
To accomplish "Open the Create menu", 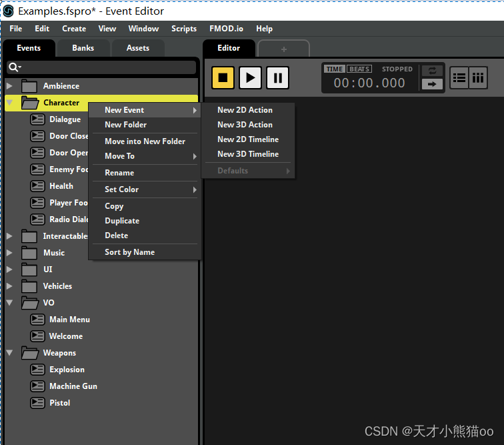I will coord(74,29).
